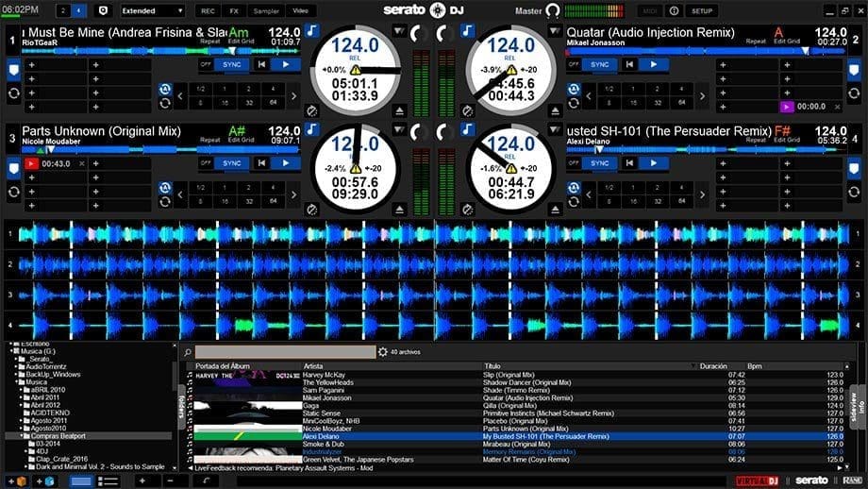Open deck 4 filter dropdown arrow beside platter
Screen dimensions: 868x489
coord(555,129)
